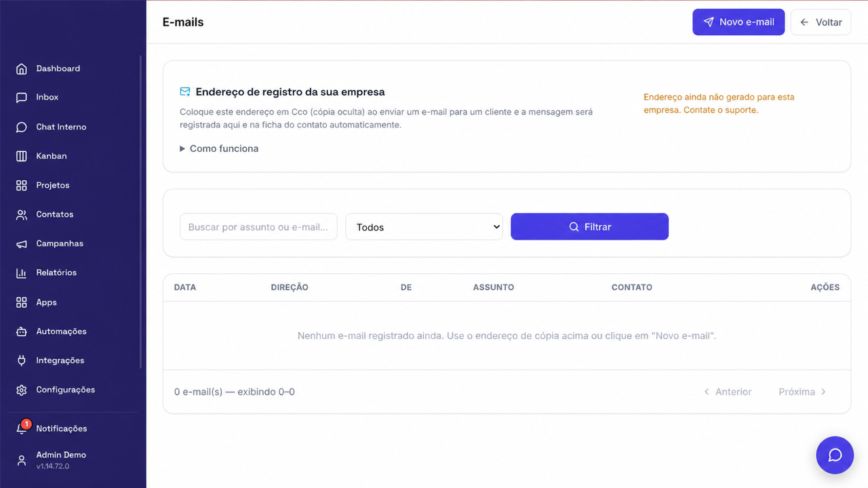This screenshot has height=488, width=868.
Task: Click the Configurações gear icon
Action: [x=22, y=390]
